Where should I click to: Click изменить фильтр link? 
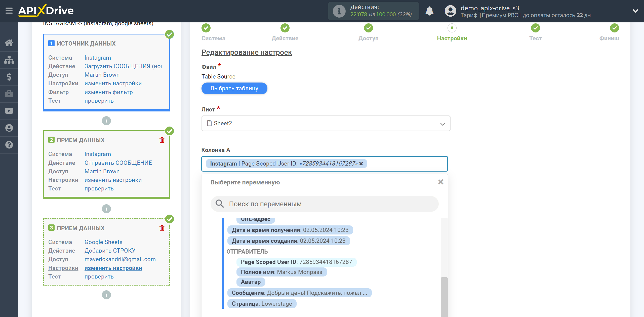[x=108, y=92]
